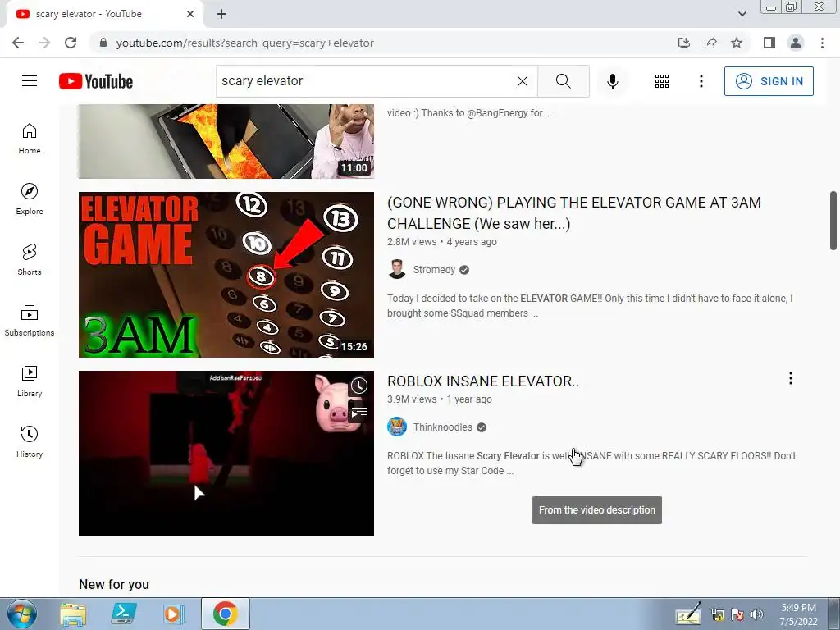Click the Chrome taskbar button
This screenshot has width=840, height=630.
tap(226, 614)
